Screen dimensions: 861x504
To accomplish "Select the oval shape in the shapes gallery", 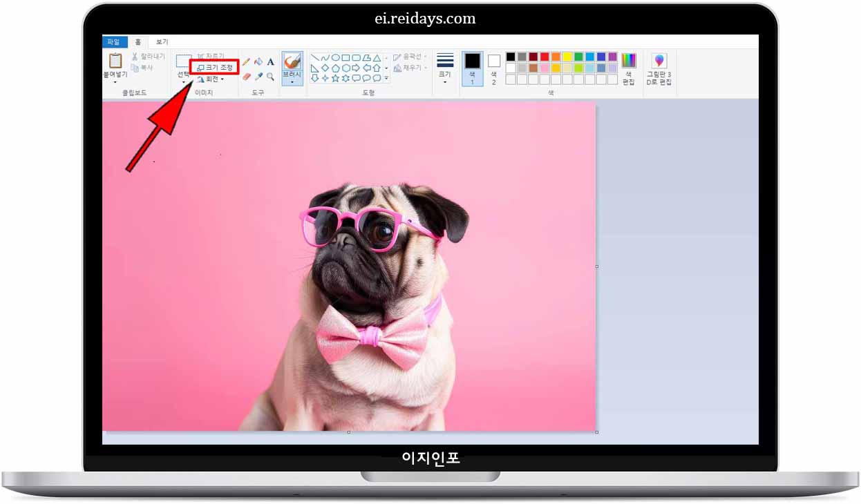I will pos(336,57).
